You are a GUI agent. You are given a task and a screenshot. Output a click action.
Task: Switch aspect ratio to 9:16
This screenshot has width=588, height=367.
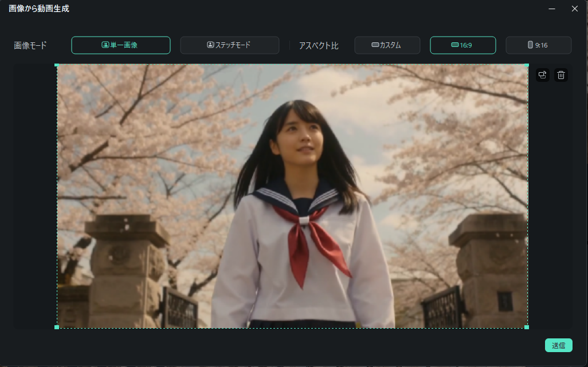(x=538, y=45)
